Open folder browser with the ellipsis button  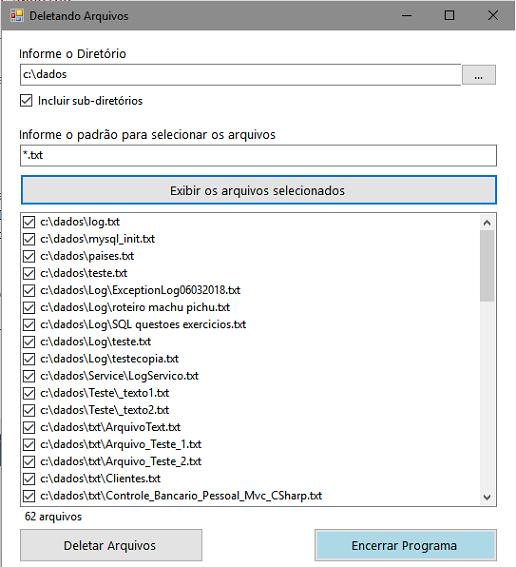pyautogui.click(x=479, y=75)
